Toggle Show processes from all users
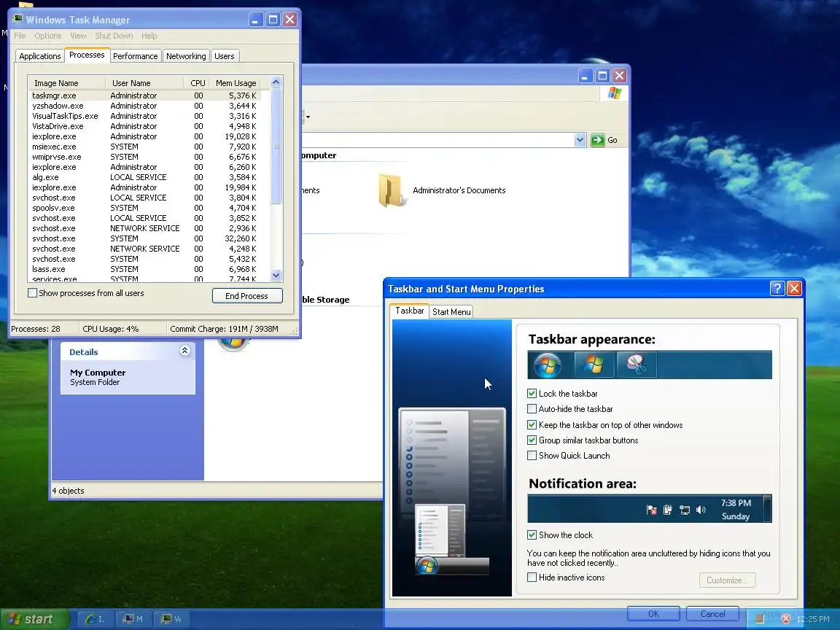 point(33,293)
